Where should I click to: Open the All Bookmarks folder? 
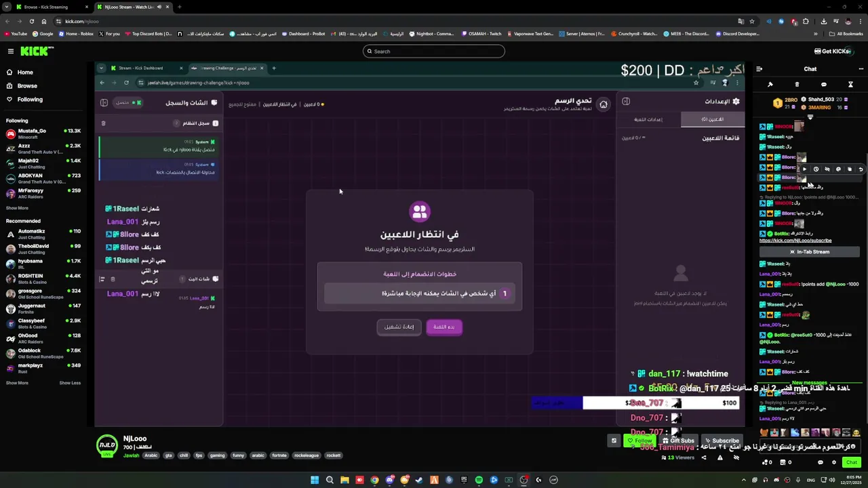point(846,33)
